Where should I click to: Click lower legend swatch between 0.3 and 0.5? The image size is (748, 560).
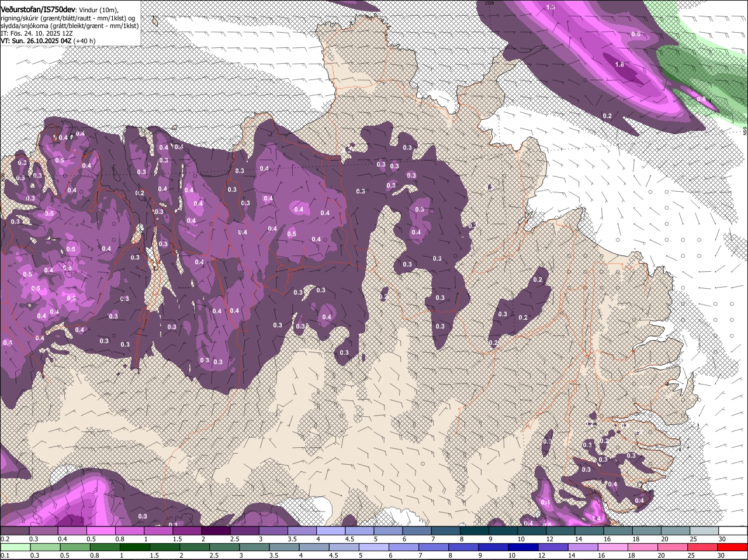click(x=45, y=547)
